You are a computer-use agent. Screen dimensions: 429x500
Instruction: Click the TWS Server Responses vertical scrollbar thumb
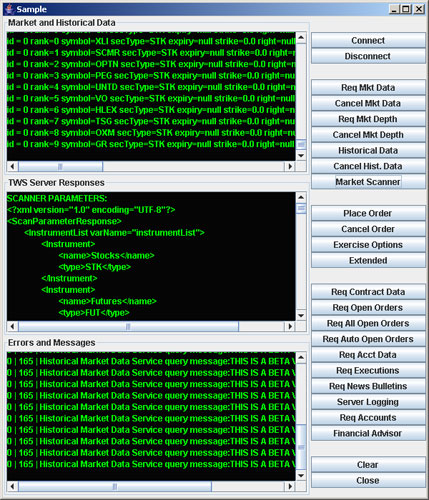coord(301,209)
